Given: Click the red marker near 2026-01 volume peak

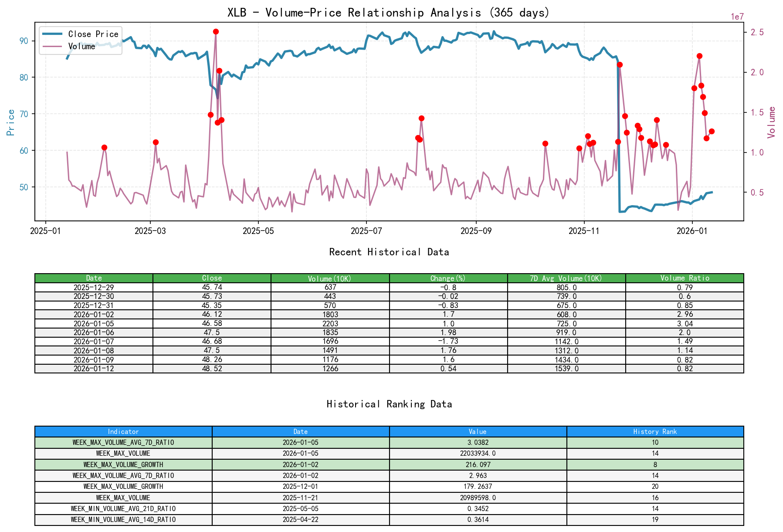Looking at the screenshot, I should coord(699,56).
